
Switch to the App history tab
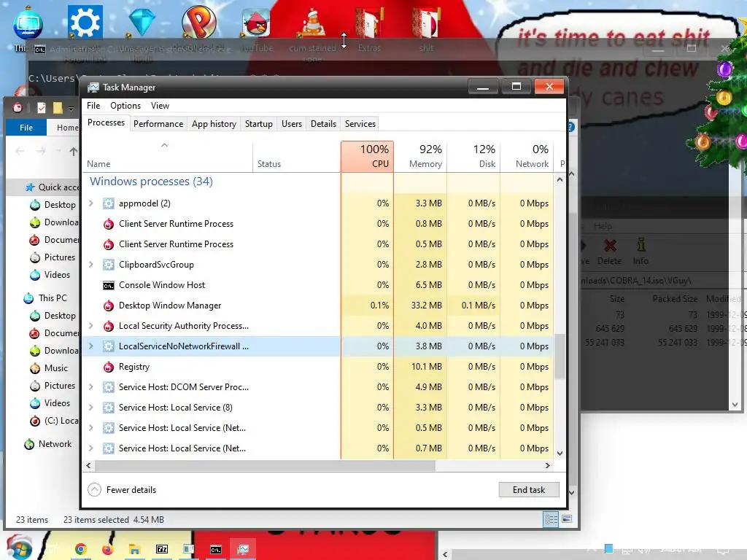214,124
